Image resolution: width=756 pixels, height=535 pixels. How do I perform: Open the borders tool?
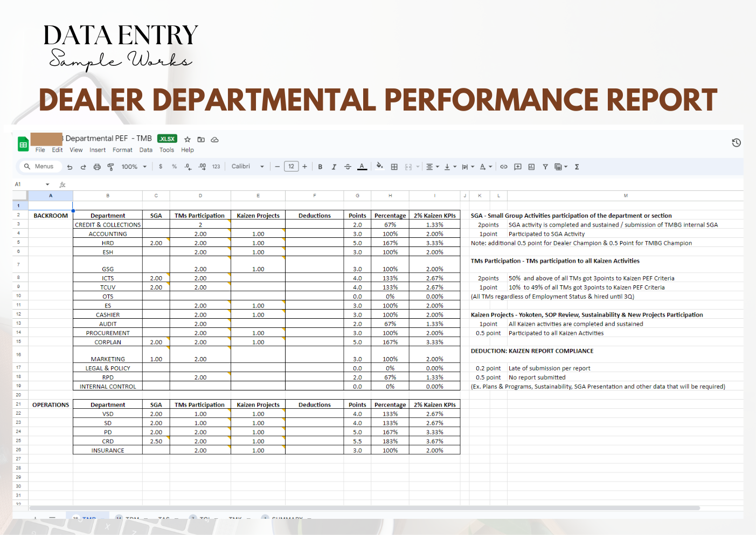394,167
